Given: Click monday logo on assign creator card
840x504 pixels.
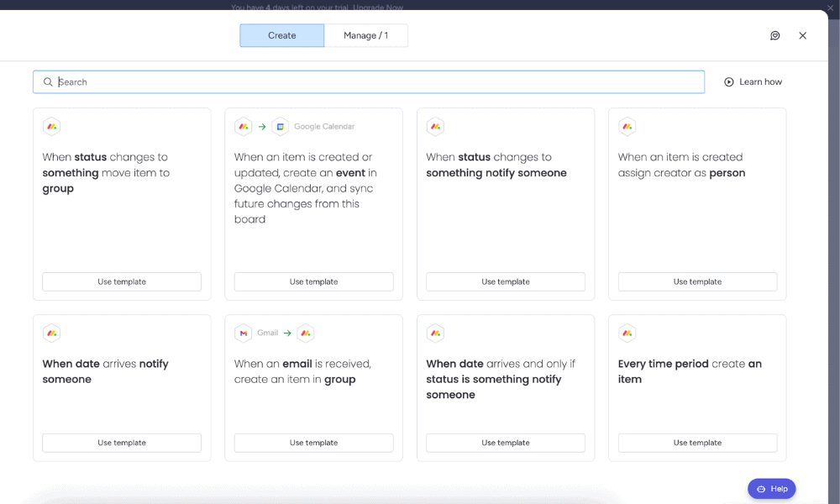Looking at the screenshot, I should [627, 127].
